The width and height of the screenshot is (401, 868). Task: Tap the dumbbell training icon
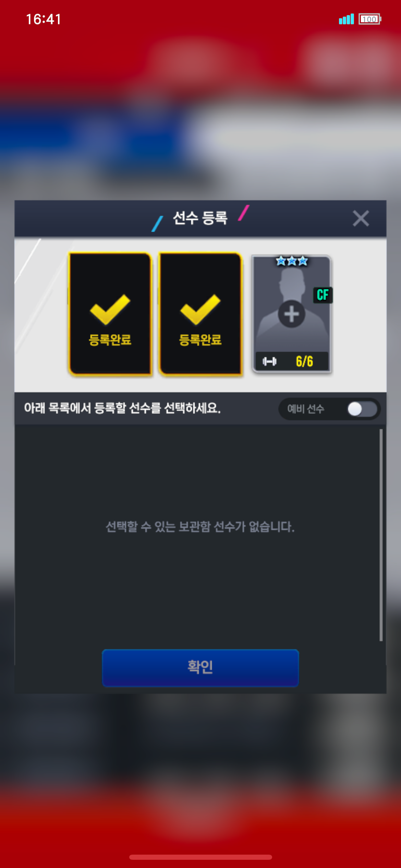point(269,361)
